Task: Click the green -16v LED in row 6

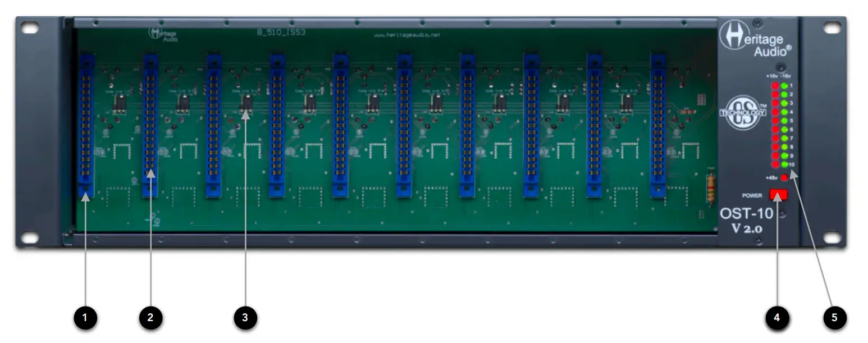Action: coord(784,130)
